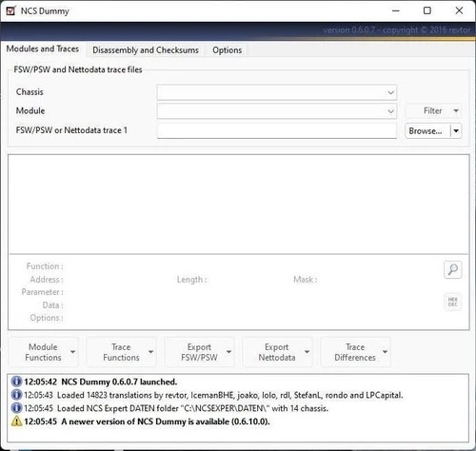This screenshot has width=476, height=451.
Task: Expand the Module Functions dropdown arrow
Action: click(72, 352)
